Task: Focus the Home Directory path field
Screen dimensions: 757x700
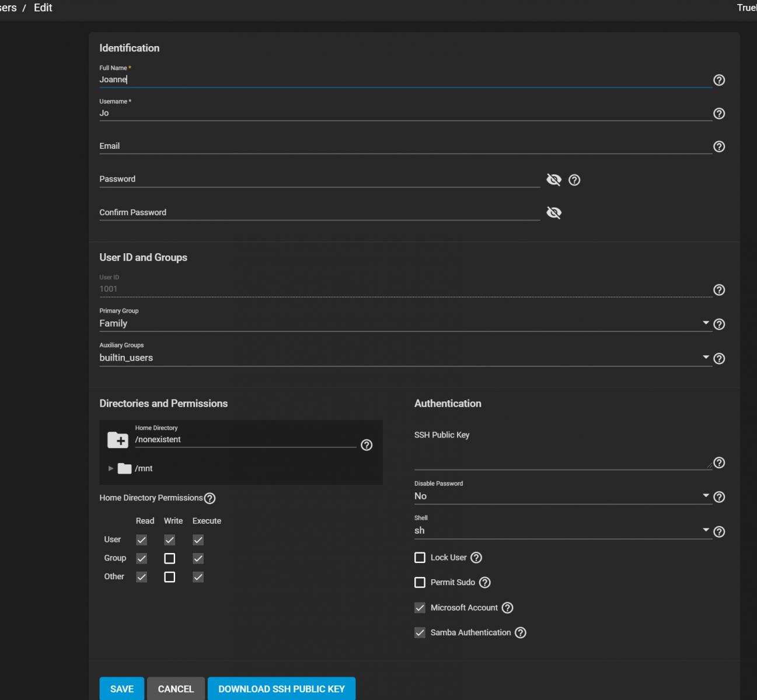Action: (x=245, y=440)
